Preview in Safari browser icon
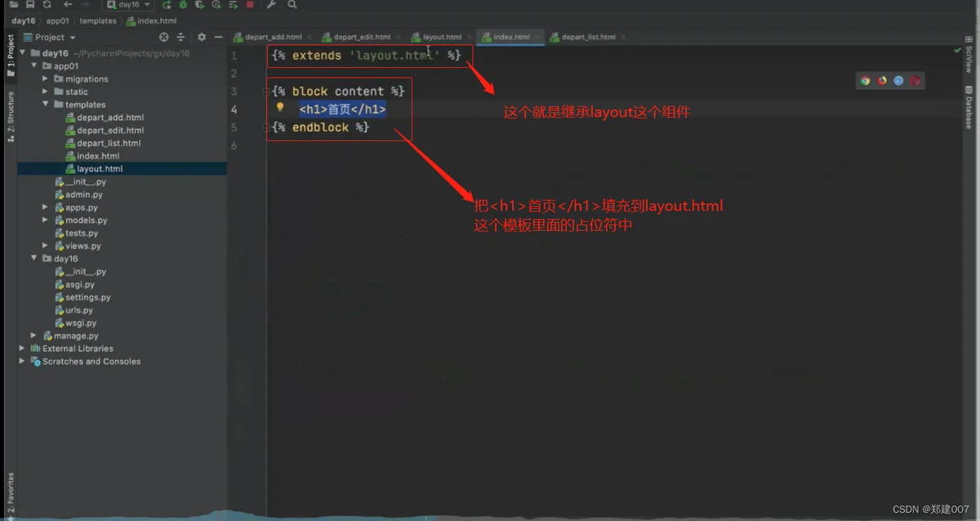The width and height of the screenshot is (980, 521). click(898, 80)
